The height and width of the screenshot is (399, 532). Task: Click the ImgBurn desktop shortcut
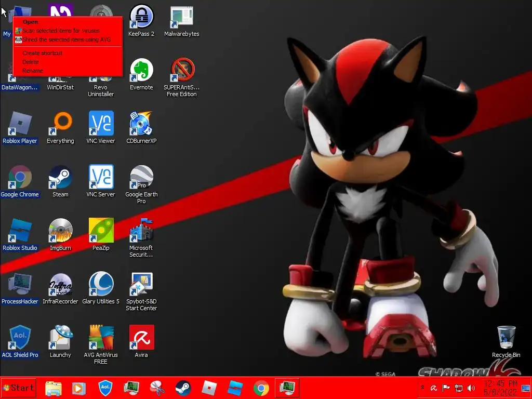(x=60, y=235)
